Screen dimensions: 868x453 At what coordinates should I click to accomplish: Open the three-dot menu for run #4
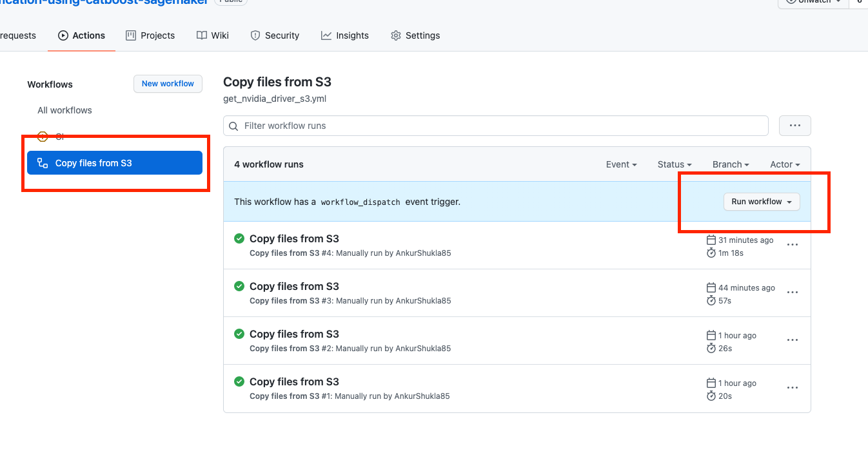tap(793, 245)
